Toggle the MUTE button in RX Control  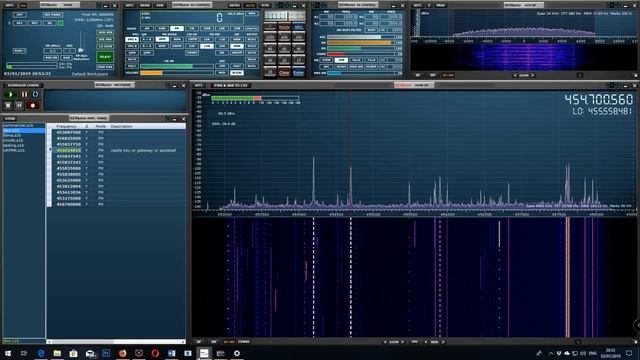132,60
